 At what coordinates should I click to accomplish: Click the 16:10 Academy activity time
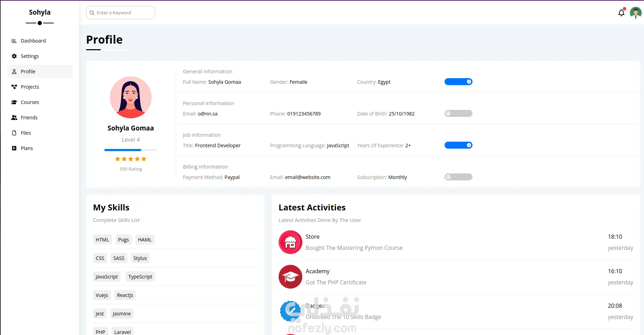tap(615, 271)
